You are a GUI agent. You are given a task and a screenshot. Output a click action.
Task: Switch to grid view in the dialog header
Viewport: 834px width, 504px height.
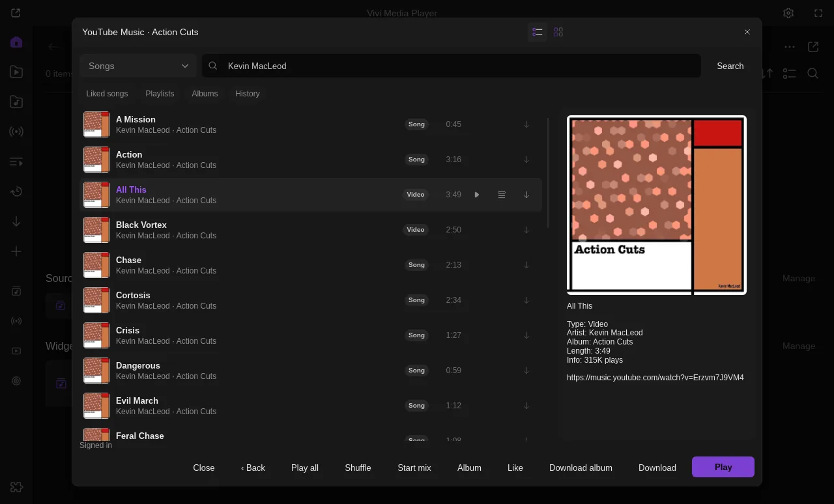pyautogui.click(x=558, y=32)
